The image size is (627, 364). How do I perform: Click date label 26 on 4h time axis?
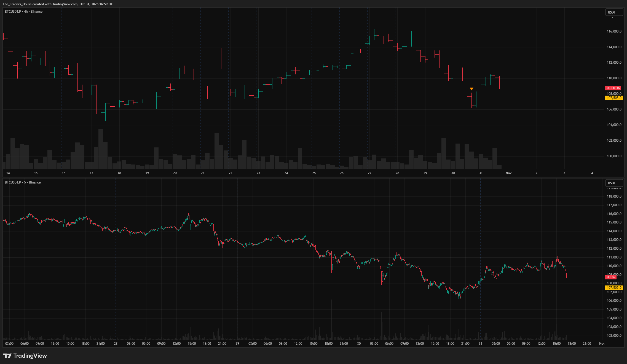[x=342, y=173]
